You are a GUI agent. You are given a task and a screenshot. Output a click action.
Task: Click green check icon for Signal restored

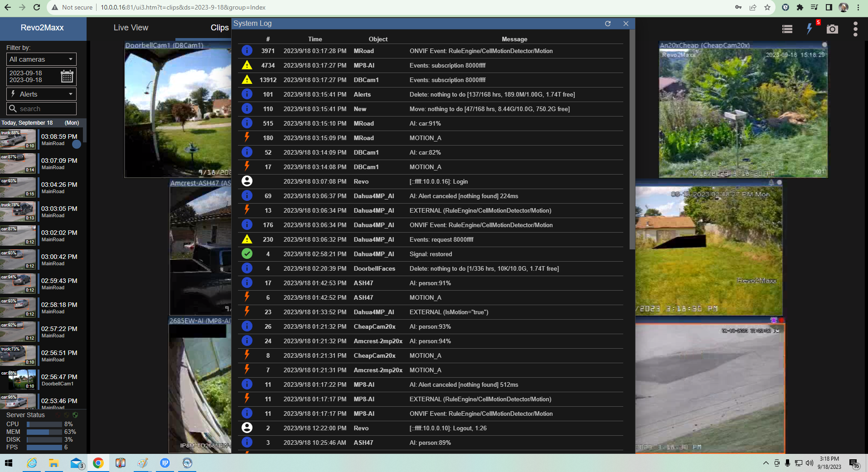(247, 253)
